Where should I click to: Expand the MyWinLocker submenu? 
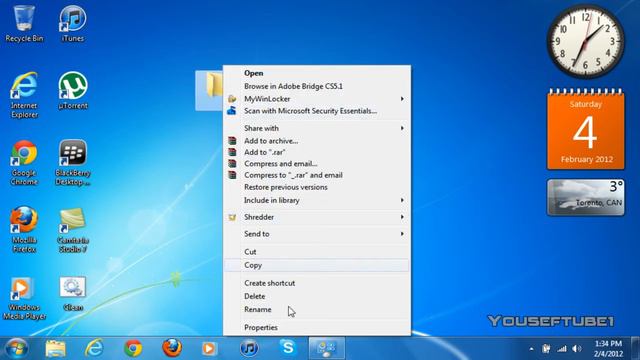point(317,99)
